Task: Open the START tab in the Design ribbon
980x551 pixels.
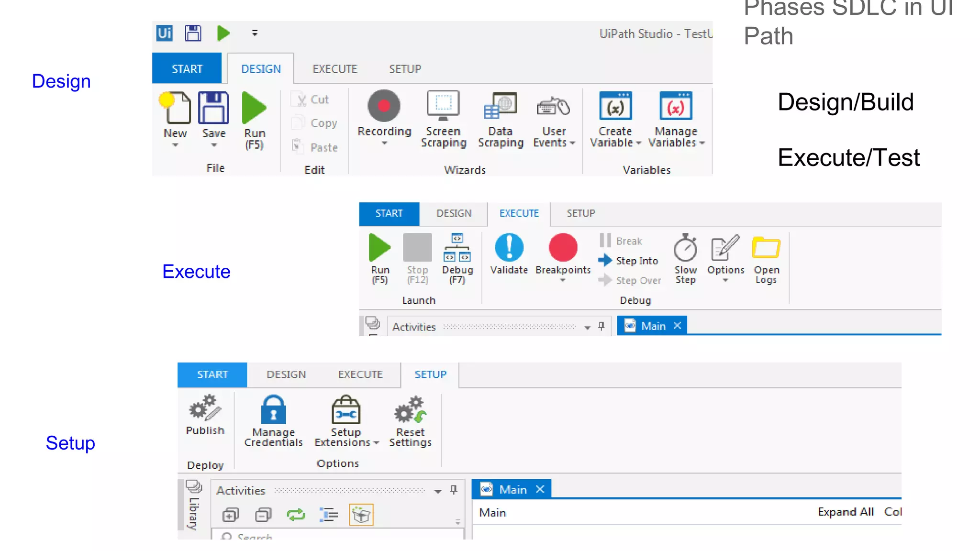Action: click(187, 68)
